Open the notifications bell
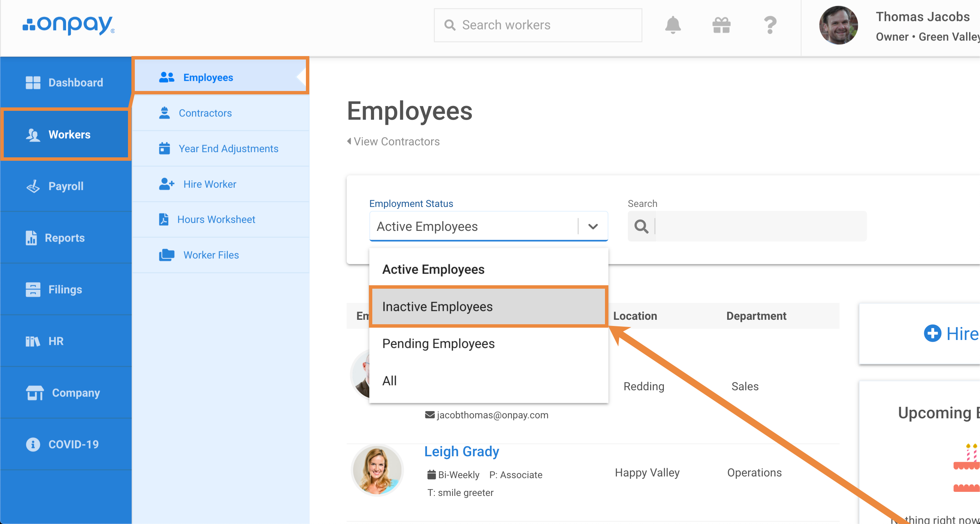980x524 pixels. point(673,25)
